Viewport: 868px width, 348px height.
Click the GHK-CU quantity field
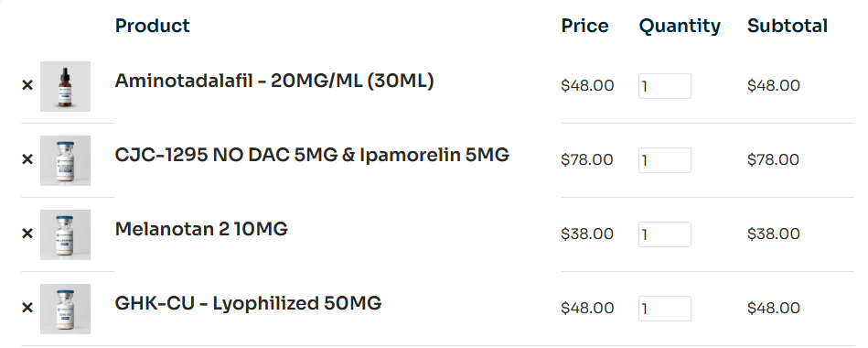tap(664, 309)
